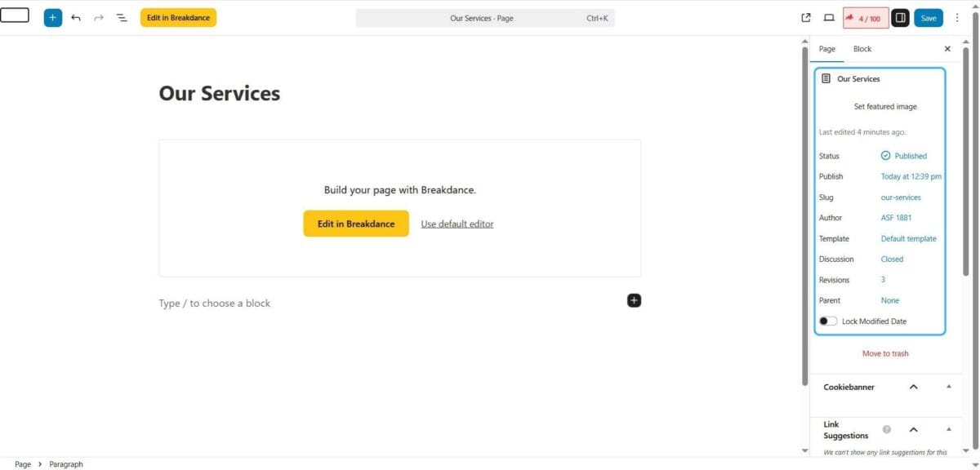This screenshot has height=470, width=980.
Task: Collapse the Link Suggestions panel
Action: tap(913, 429)
